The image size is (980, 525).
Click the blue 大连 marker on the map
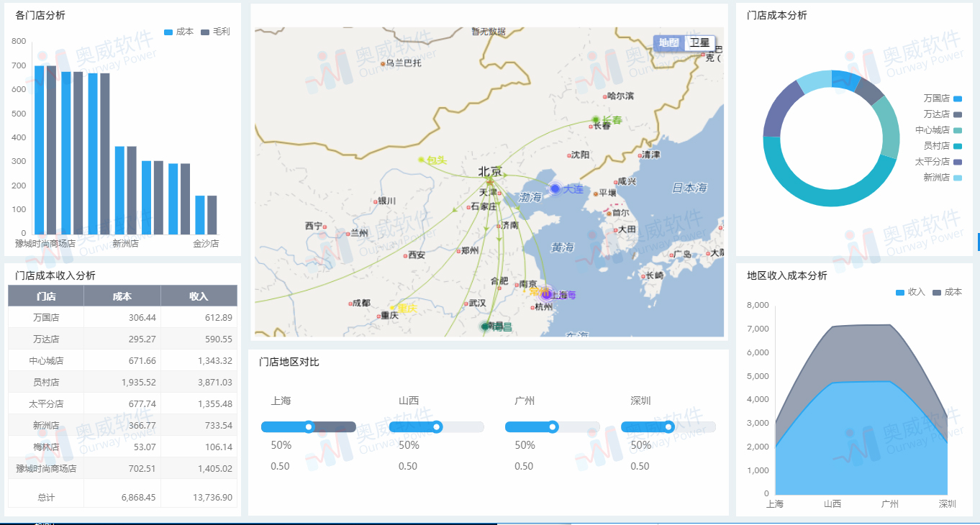pyautogui.click(x=555, y=188)
